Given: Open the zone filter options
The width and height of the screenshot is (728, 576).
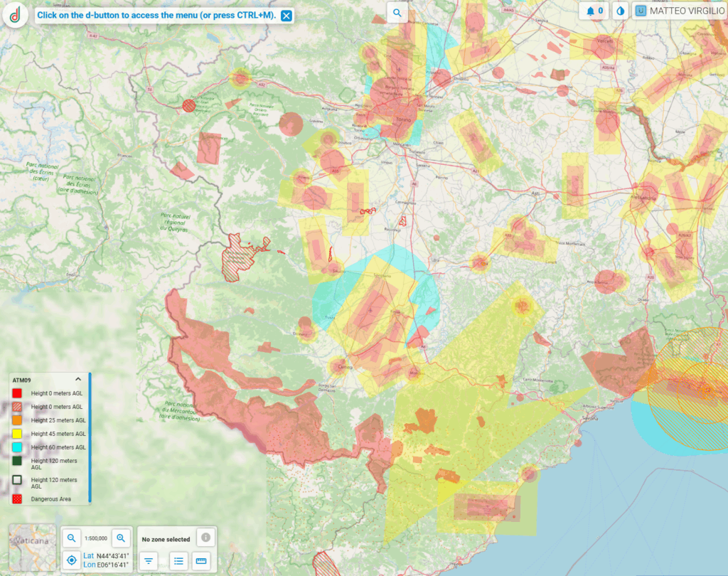Looking at the screenshot, I should 149,561.
